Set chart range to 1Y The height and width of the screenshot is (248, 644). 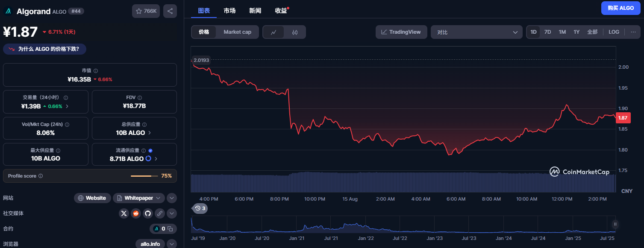576,32
